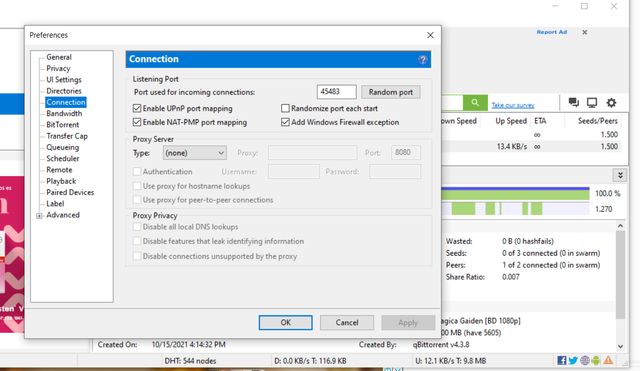Image resolution: width=640 pixels, height=371 pixels.
Task: Click DHT: 544 nodes in status bar
Action: (x=190, y=361)
